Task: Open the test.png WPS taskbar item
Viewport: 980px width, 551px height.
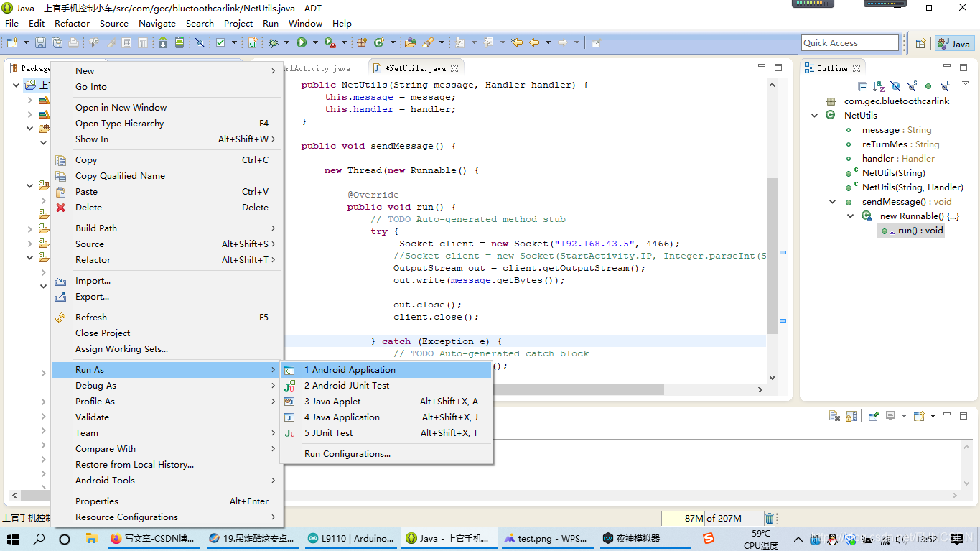Action: coord(545,538)
